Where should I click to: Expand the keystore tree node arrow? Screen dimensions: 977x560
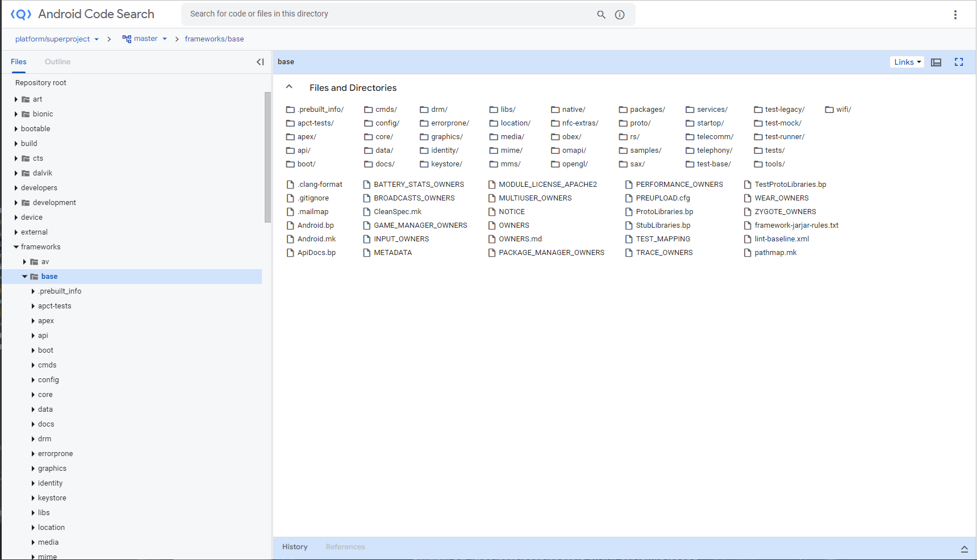[33, 498]
